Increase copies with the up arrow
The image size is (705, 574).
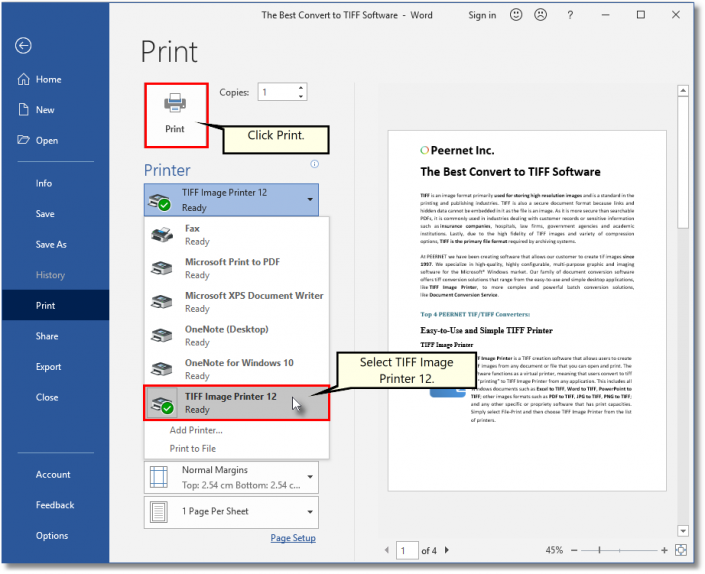(301, 88)
